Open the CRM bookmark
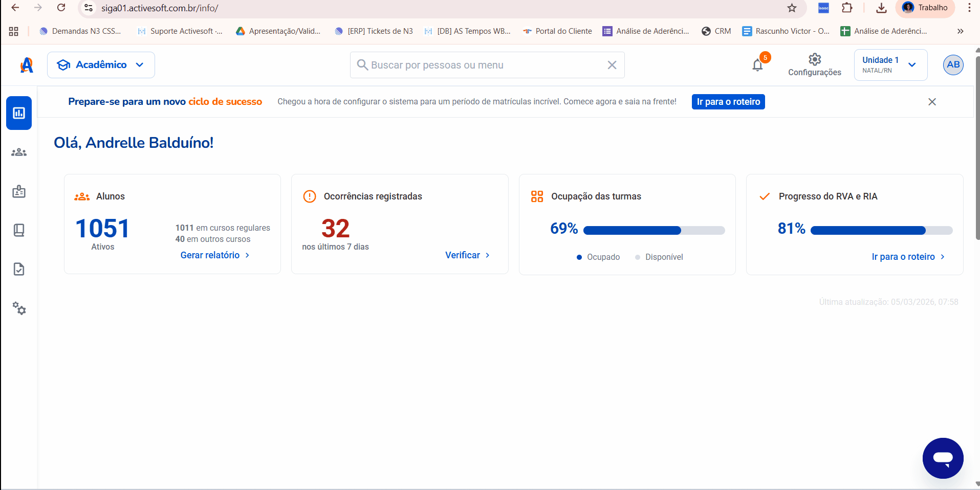Screen dimensions: 980x490 point(716,31)
